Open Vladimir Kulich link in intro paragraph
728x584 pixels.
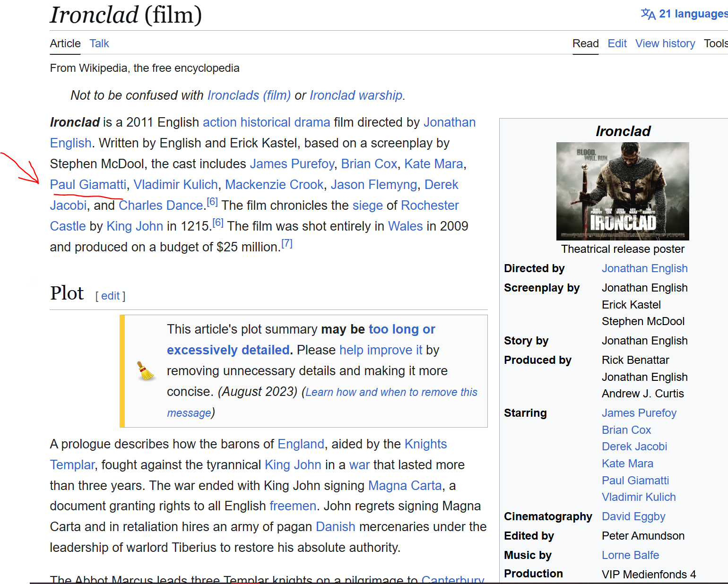[x=176, y=185]
